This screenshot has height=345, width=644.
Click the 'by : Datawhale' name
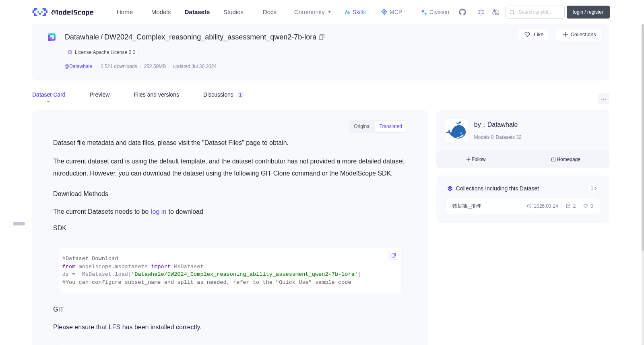(496, 125)
